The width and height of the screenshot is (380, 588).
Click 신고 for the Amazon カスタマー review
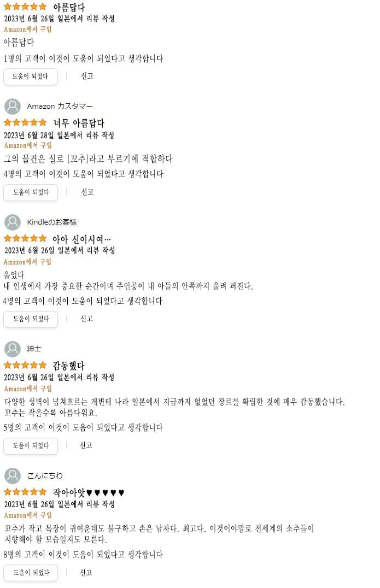[x=87, y=192]
